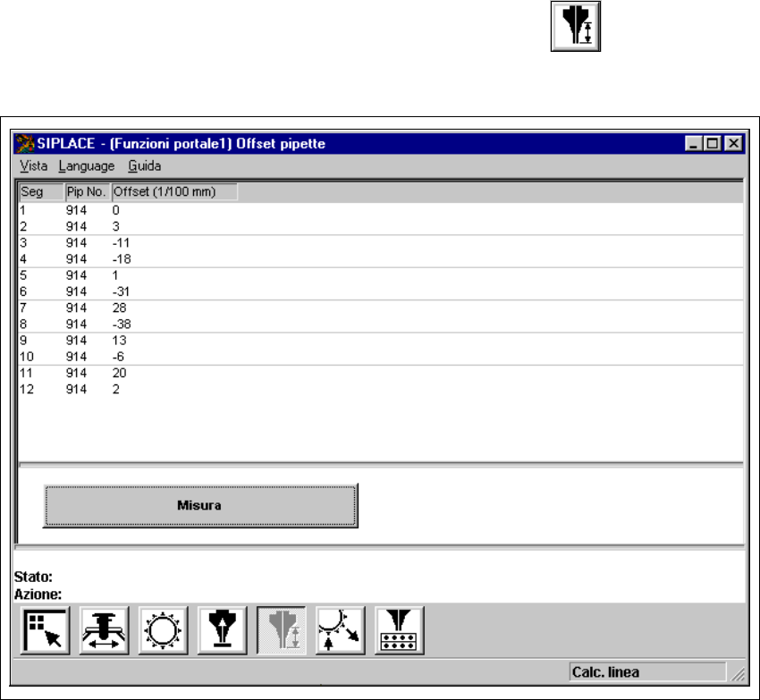This screenshot has height=700, width=760.
Task: Maximize the SIPLACE window
Action: (x=713, y=144)
